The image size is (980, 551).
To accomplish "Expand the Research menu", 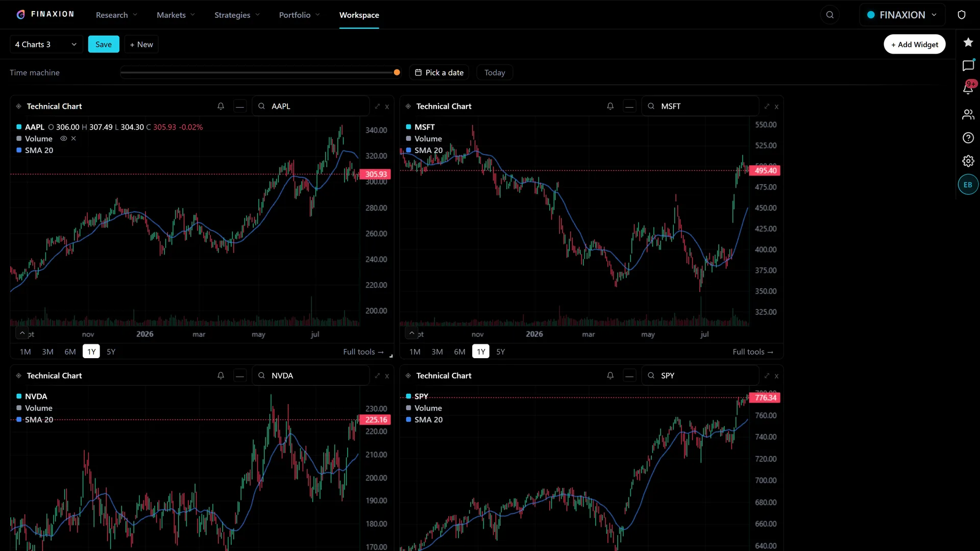I will pos(116,15).
